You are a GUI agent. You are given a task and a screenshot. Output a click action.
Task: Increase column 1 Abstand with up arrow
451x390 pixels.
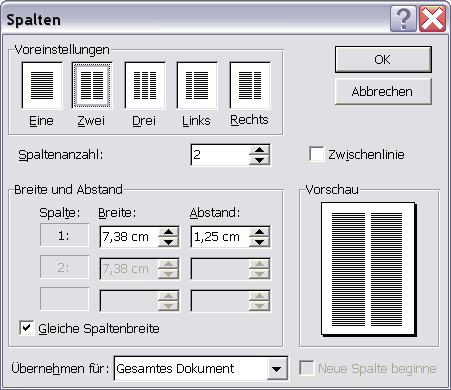pyautogui.click(x=259, y=232)
